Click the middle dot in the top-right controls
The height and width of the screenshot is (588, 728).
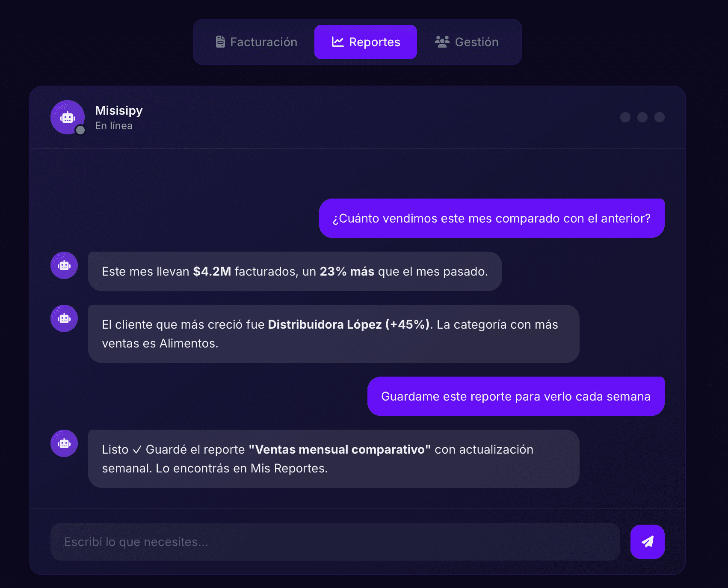click(x=642, y=117)
